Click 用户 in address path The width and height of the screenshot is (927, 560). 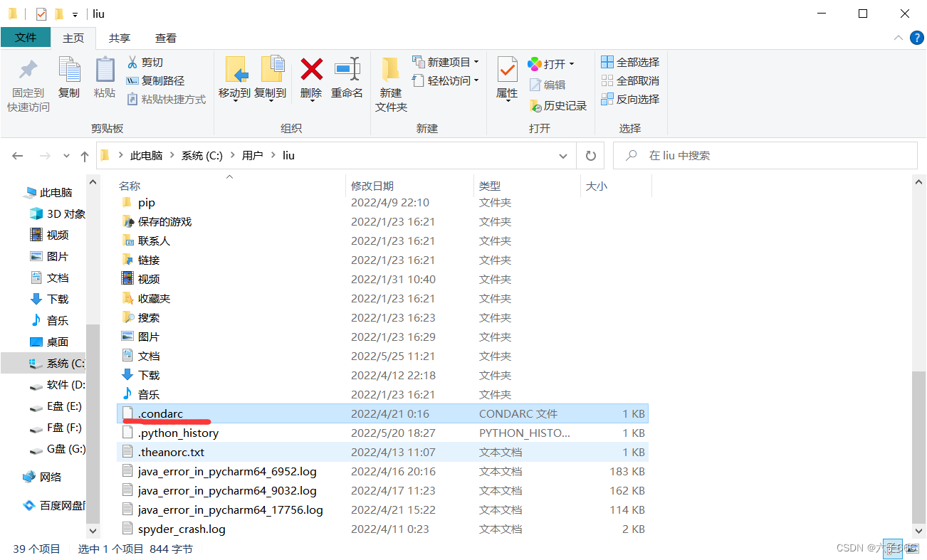252,156
